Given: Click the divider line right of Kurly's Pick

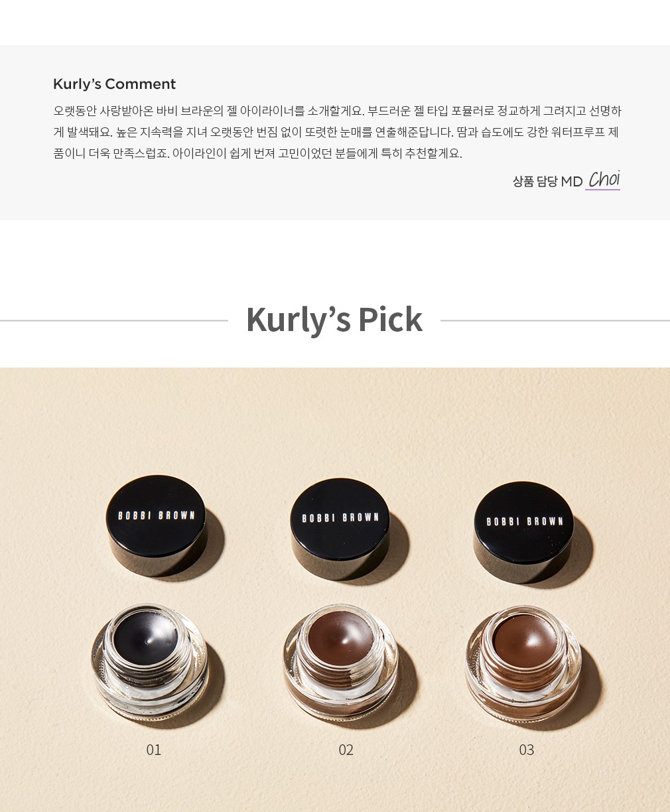Looking at the screenshot, I should coord(555,321).
